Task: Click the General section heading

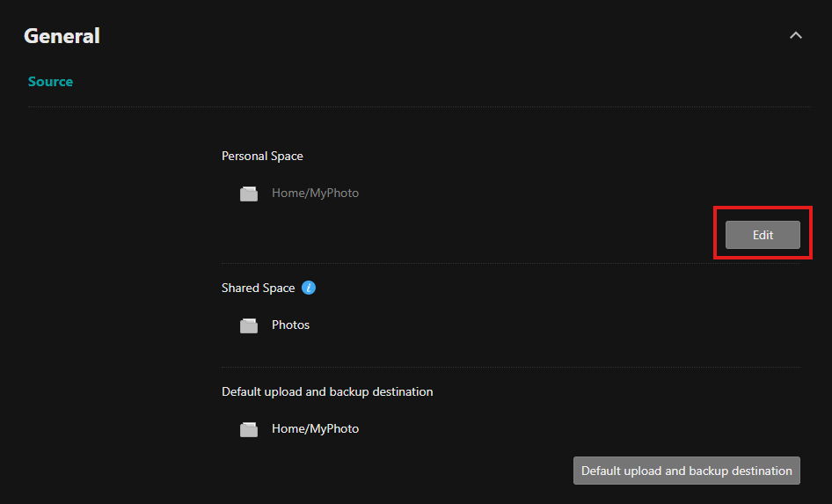Action: pos(62,36)
